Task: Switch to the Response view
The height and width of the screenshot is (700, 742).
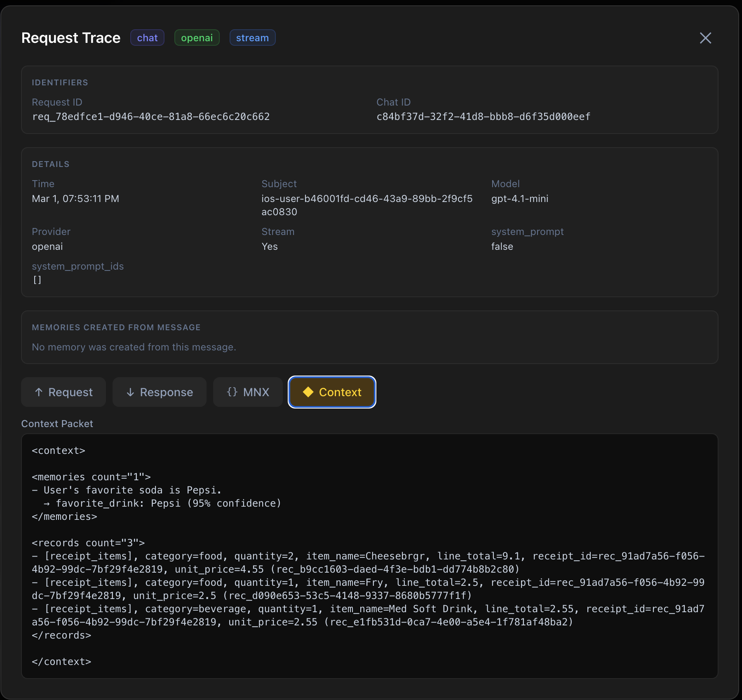Action: [x=159, y=392]
